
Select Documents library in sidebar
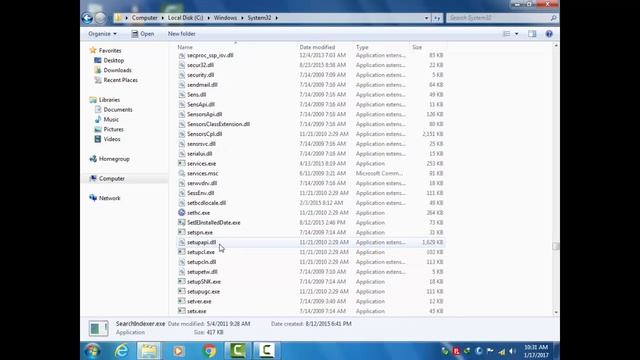[118, 109]
